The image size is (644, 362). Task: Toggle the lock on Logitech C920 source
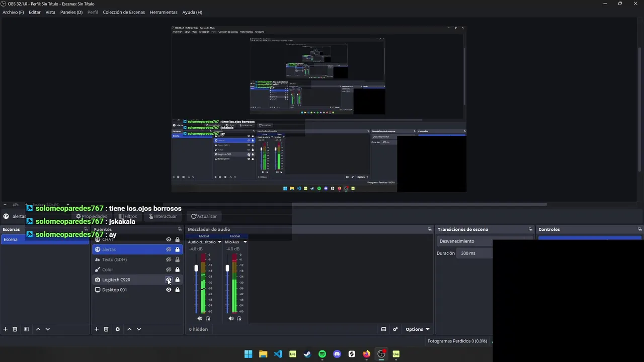177,280
